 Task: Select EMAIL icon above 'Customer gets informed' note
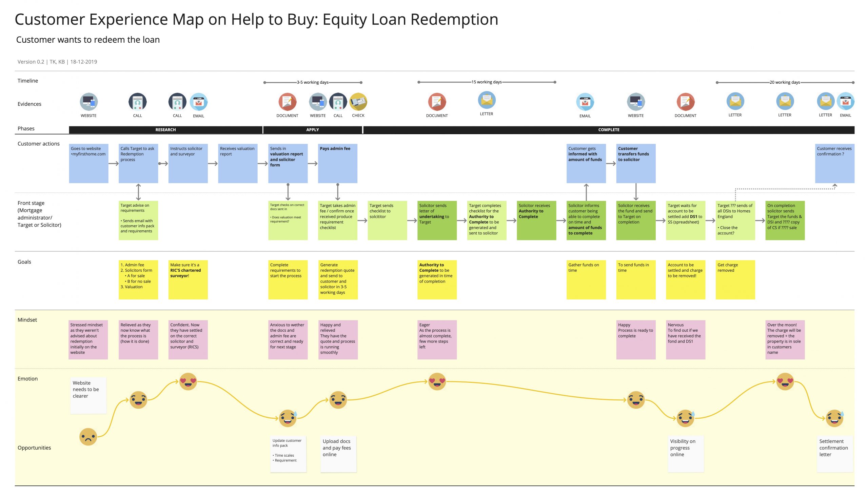tap(585, 102)
